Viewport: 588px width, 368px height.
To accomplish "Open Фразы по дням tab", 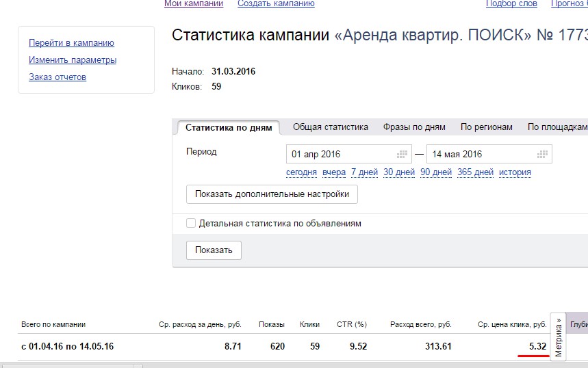I will click(x=414, y=127).
